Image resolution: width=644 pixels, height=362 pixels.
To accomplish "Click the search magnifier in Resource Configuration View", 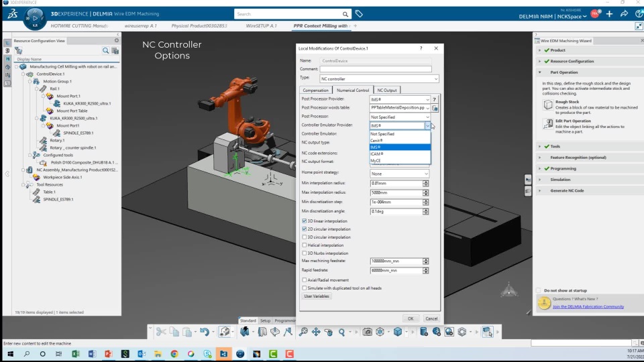I will (x=106, y=50).
